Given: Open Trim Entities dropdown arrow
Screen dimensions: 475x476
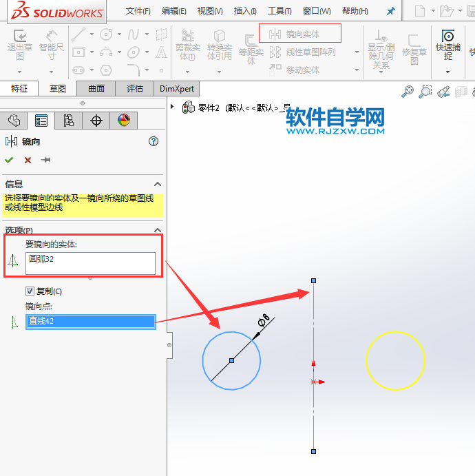Looking at the screenshot, I should [x=187, y=72].
